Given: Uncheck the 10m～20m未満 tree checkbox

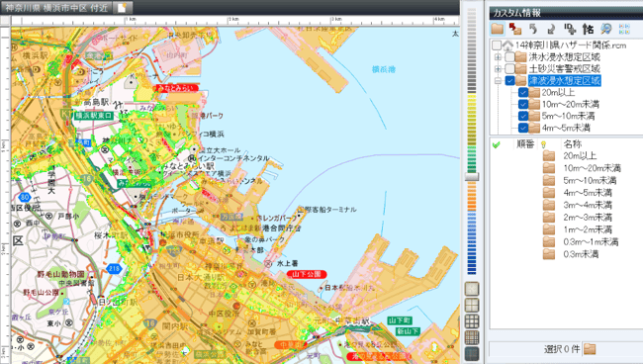Looking at the screenshot, I should (x=523, y=104).
